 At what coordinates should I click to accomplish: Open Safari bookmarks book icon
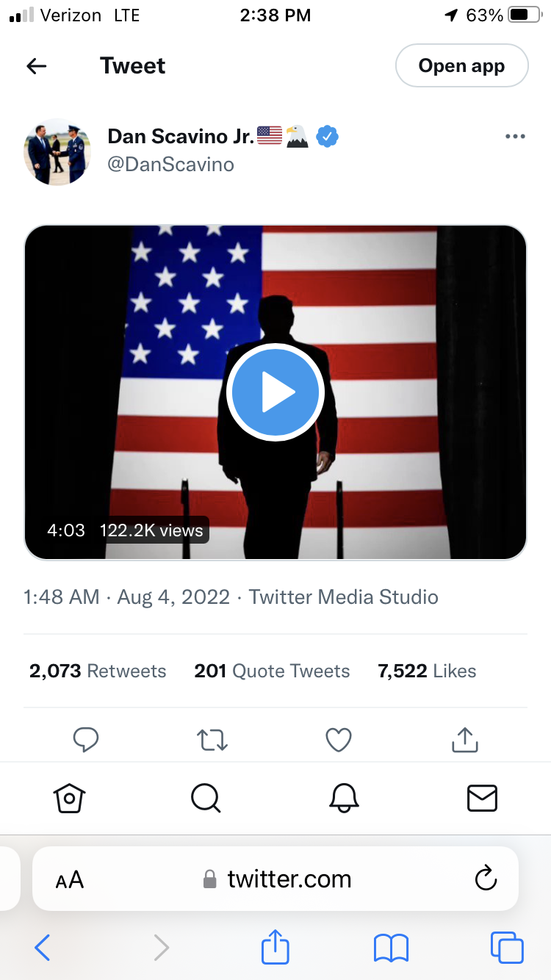(391, 948)
